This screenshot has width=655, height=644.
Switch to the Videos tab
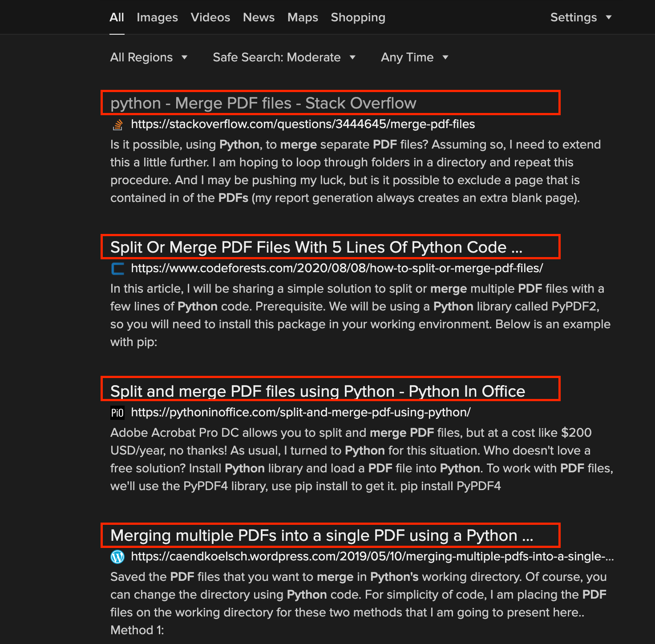pyautogui.click(x=210, y=17)
